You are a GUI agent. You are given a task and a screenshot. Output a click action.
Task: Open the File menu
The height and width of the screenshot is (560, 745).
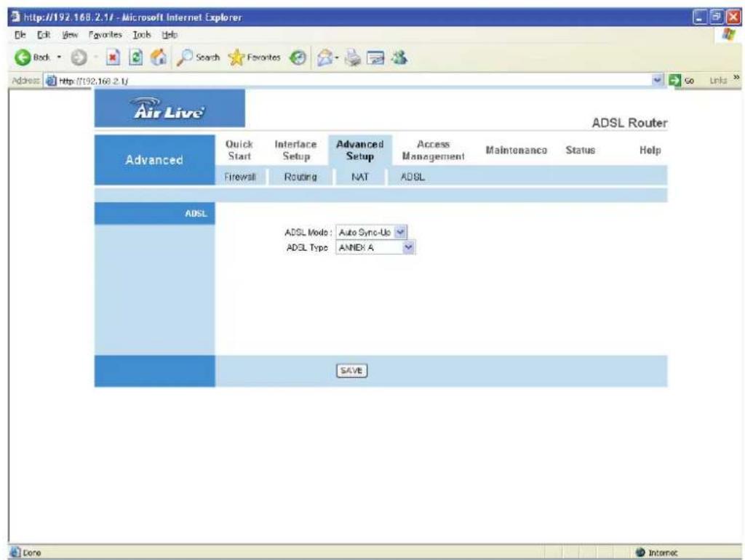20,35
